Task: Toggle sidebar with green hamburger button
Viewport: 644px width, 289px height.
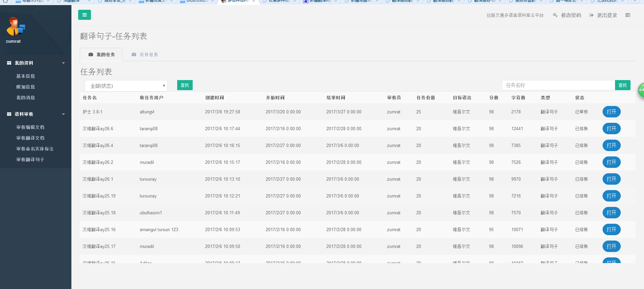Action: click(85, 15)
